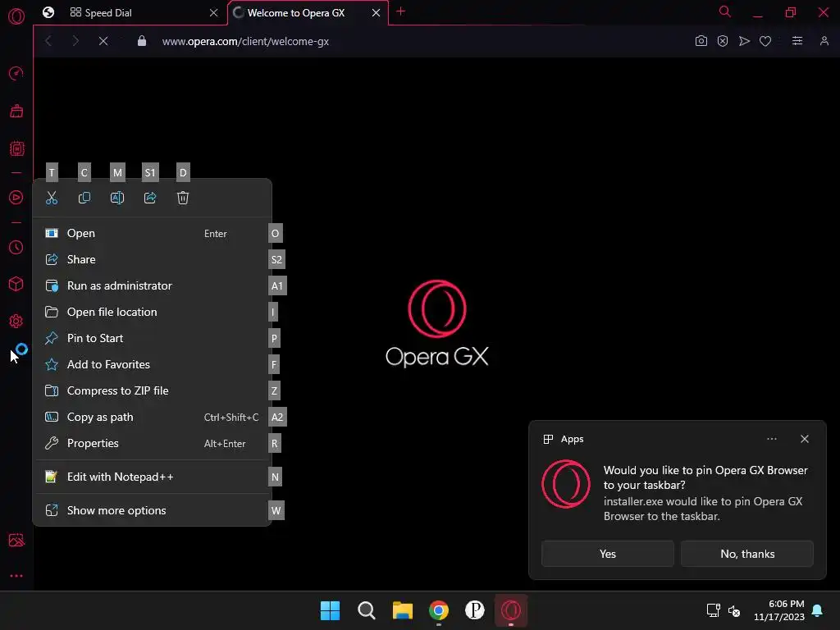The height and width of the screenshot is (630, 840).
Task: Select Show more options
Action: (x=152, y=510)
